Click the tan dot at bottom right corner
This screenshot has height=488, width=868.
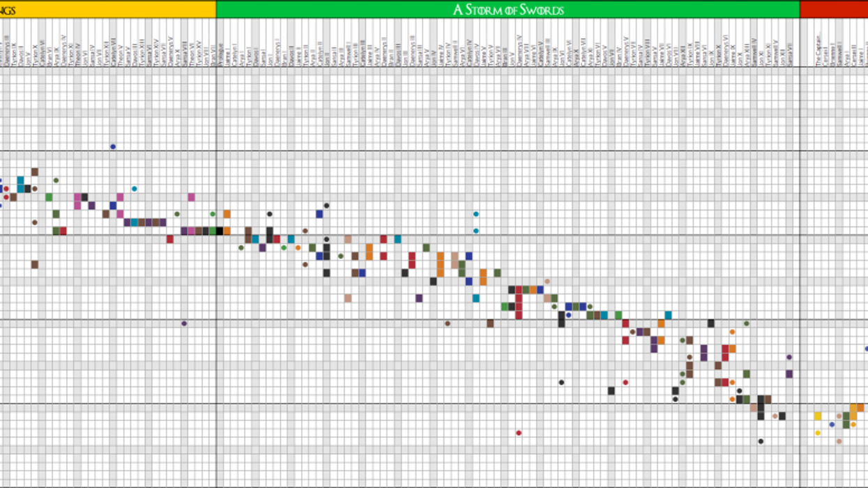coord(839,441)
